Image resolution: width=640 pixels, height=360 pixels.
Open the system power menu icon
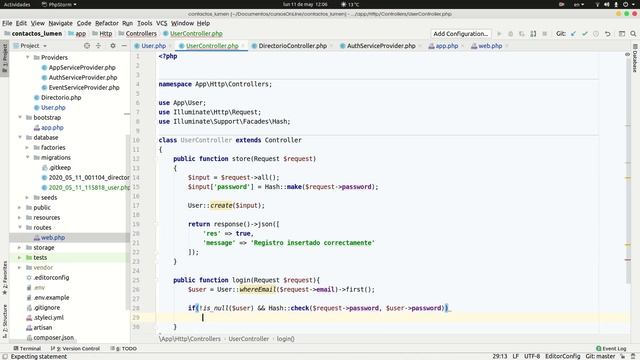[626, 4]
